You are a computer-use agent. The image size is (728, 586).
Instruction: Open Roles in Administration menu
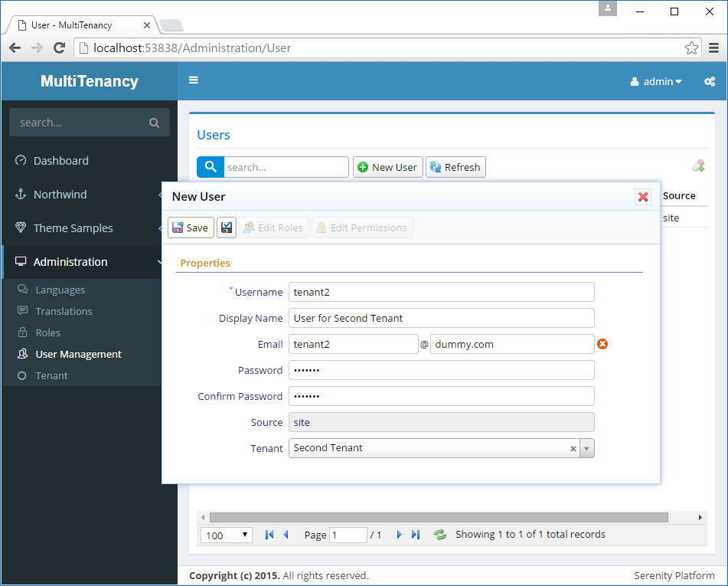tap(47, 332)
